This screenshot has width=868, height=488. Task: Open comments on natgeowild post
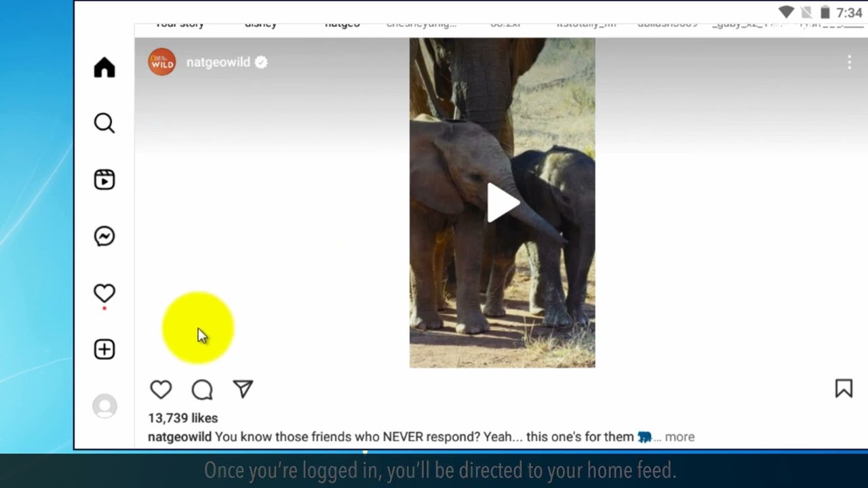(202, 389)
